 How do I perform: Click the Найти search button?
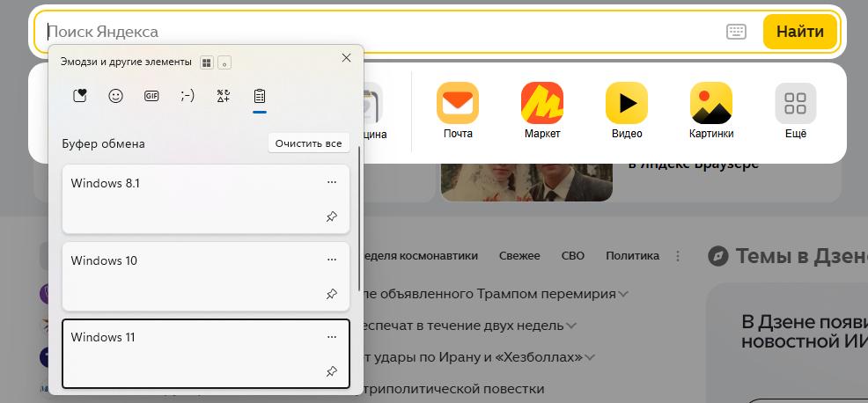point(799,32)
